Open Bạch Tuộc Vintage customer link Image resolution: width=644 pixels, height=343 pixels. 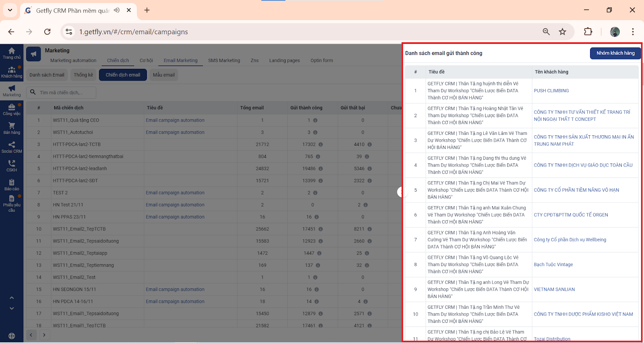553,264
